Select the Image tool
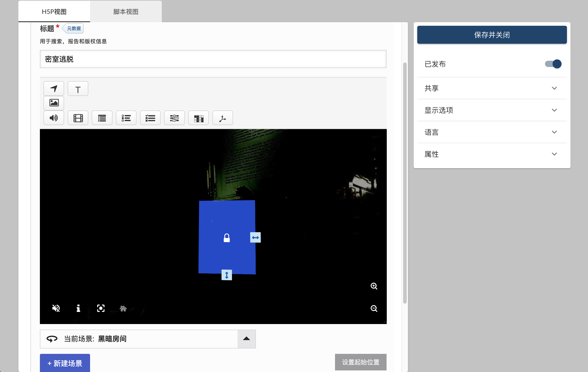 click(x=54, y=103)
